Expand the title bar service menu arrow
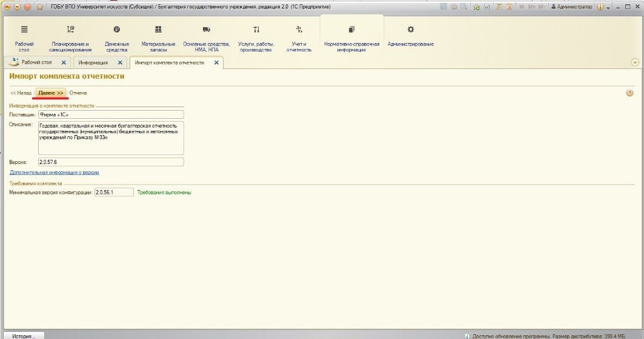This screenshot has width=644, height=339. (609, 7)
